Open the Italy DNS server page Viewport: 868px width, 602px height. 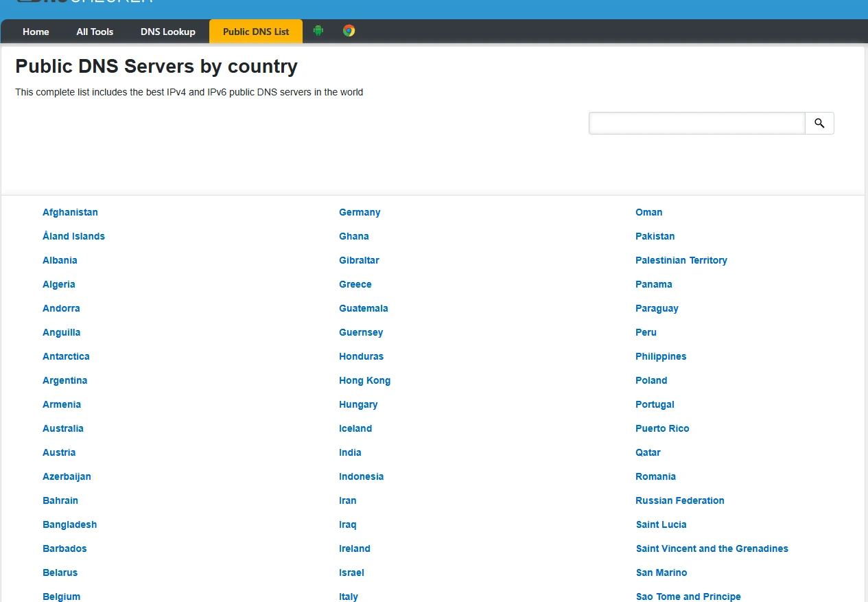[348, 597]
